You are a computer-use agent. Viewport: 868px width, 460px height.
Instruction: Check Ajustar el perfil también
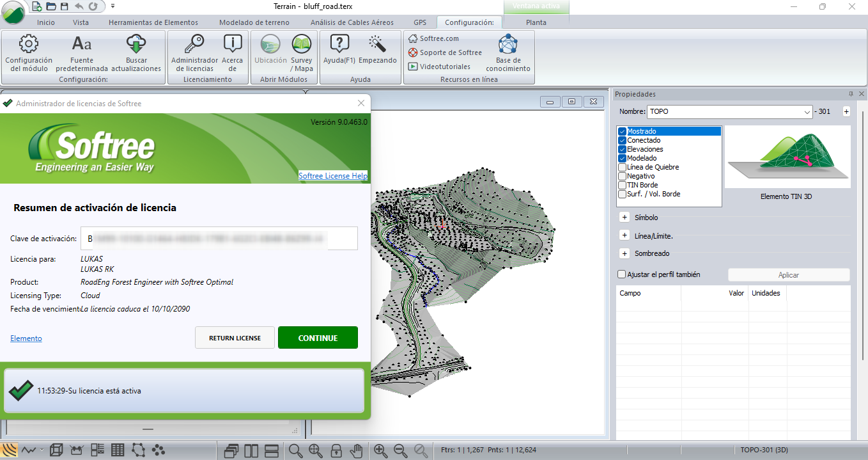[x=621, y=274]
